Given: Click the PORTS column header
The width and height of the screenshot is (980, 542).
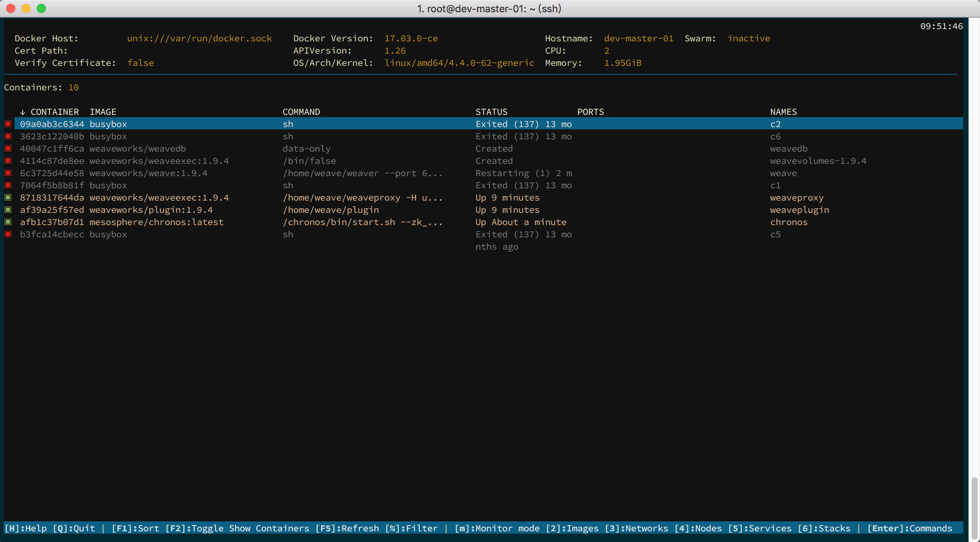Looking at the screenshot, I should coord(591,112).
